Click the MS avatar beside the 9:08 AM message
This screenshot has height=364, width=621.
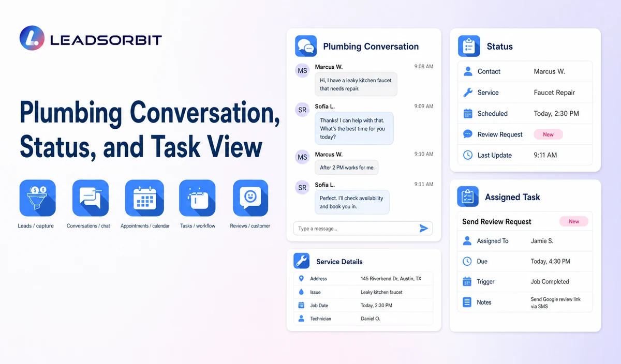pyautogui.click(x=302, y=71)
